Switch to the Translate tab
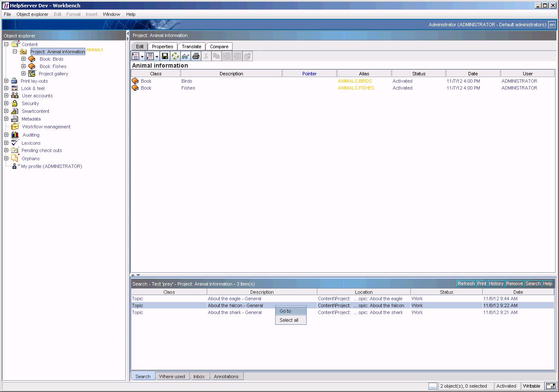Screen dimensions: 559x392 tap(191, 47)
